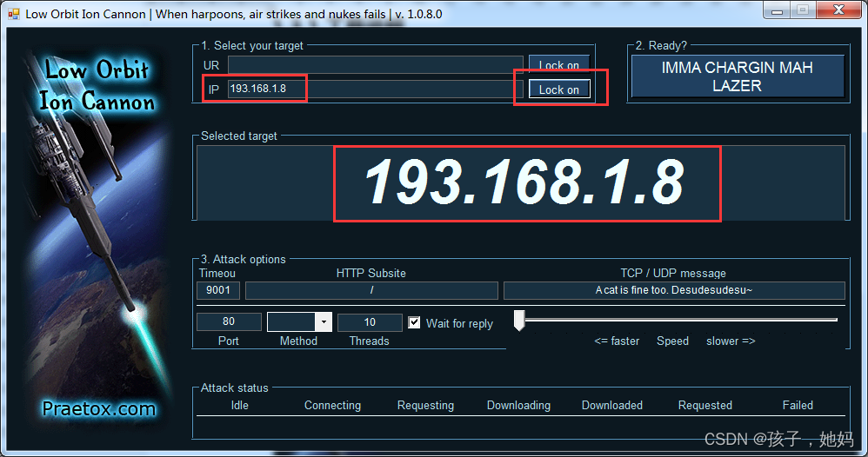868x457 pixels.
Task: Click the Requested status column label
Action: [704, 406]
